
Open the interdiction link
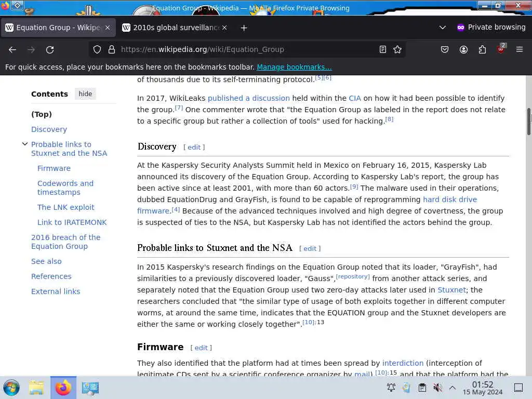pos(403,363)
